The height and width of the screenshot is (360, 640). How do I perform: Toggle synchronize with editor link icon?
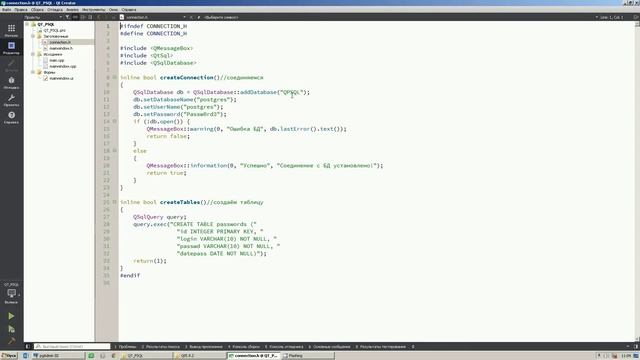[x=76, y=17]
